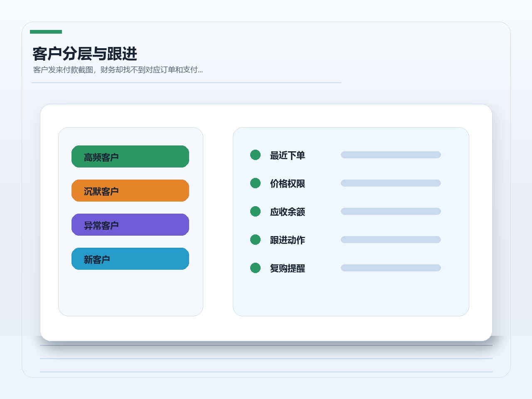Viewport: 532px width, 399px height.
Task: Click the green dot beside 最近下单
Action: click(x=255, y=155)
